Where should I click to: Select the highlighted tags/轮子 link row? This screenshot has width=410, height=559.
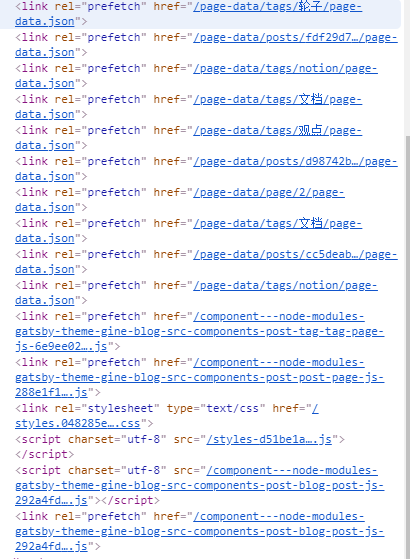(200, 14)
